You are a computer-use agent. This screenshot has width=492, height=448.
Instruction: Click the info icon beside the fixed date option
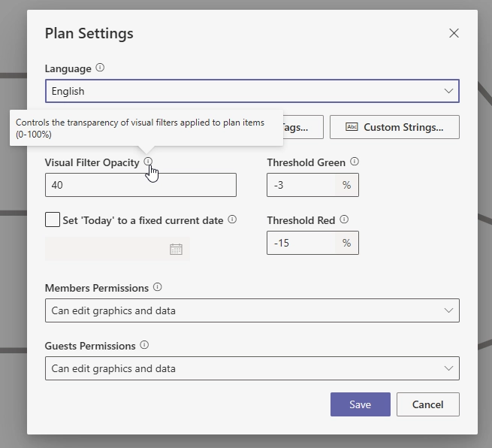pos(232,220)
